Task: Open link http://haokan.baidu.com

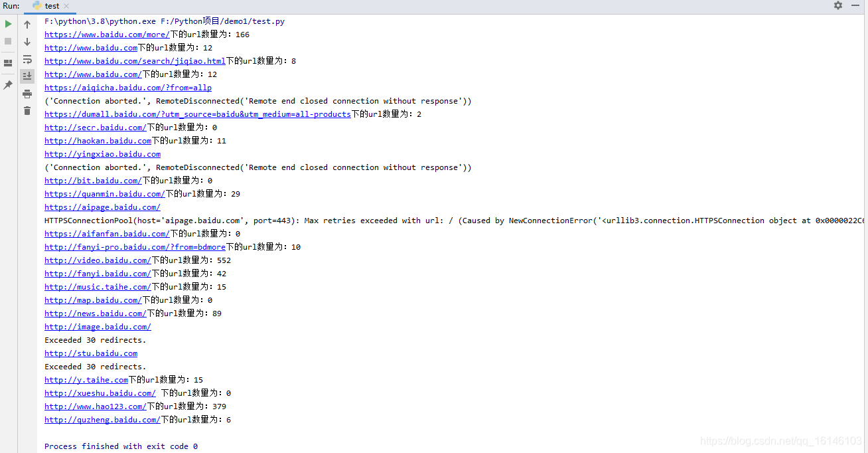Action: click(98, 141)
